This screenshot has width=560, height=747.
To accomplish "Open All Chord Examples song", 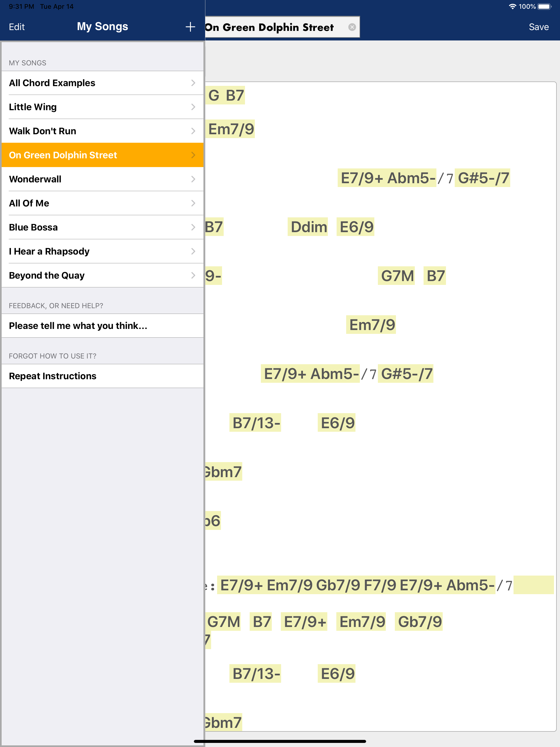I will point(102,83).
